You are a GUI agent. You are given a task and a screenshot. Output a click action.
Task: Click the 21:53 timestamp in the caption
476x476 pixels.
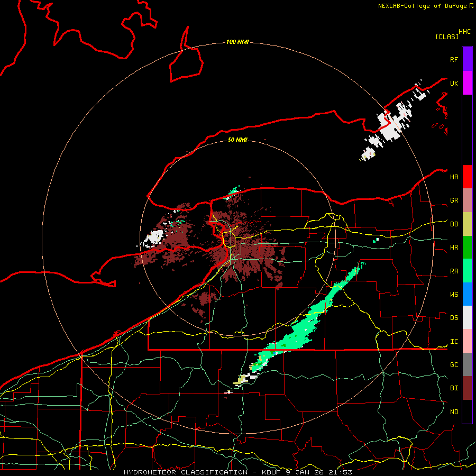tap(342, 472)
